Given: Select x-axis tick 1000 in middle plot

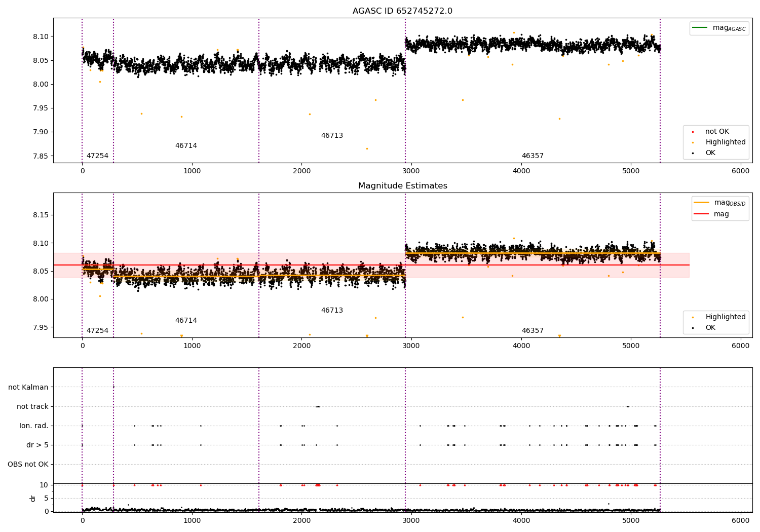Looking at the screenshot, I should [192, 346].
